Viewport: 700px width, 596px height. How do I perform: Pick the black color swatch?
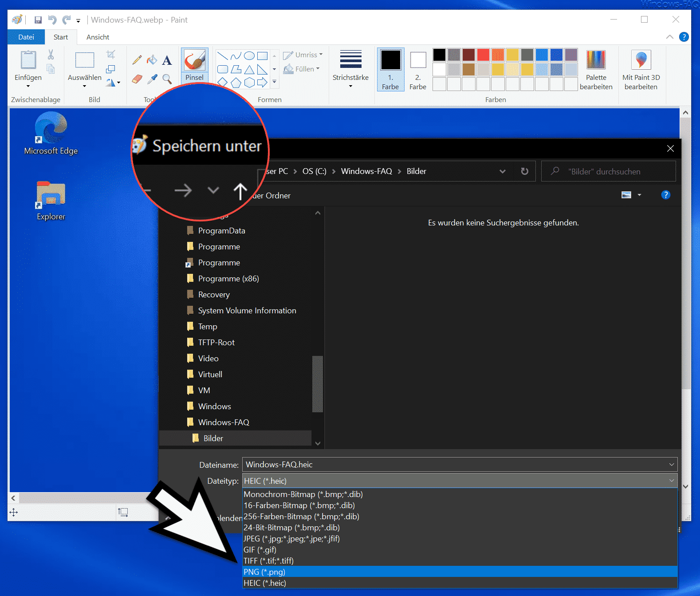[439, 55]
